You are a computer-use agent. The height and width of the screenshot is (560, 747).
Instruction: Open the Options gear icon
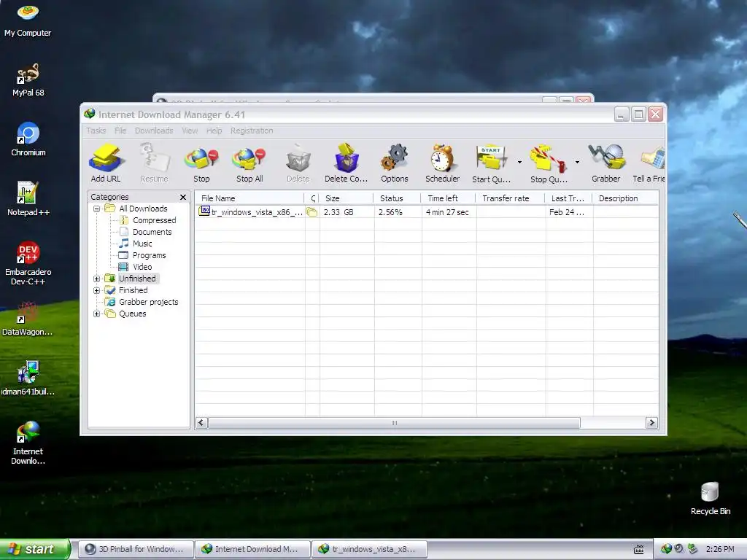pyautogui.click(x=395, y=163)
